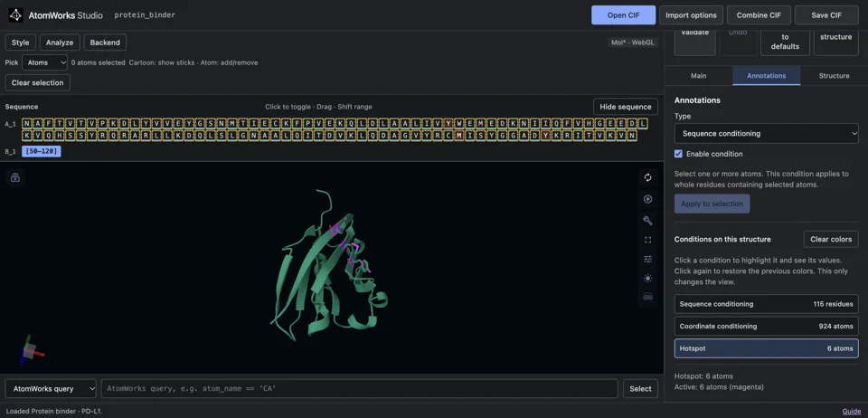Open the Backend menu
The height and width of the screenshot is (418, 868).
click(105, 43)
